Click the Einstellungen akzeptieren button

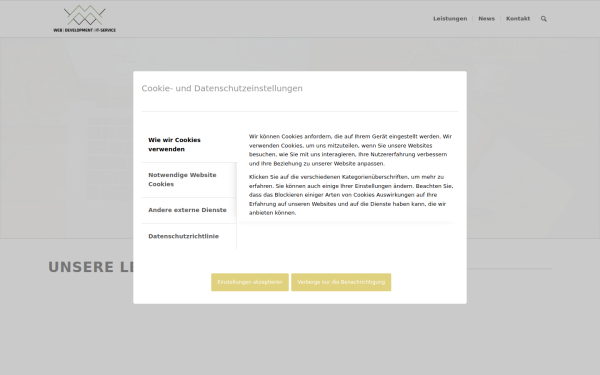(250, 282)
